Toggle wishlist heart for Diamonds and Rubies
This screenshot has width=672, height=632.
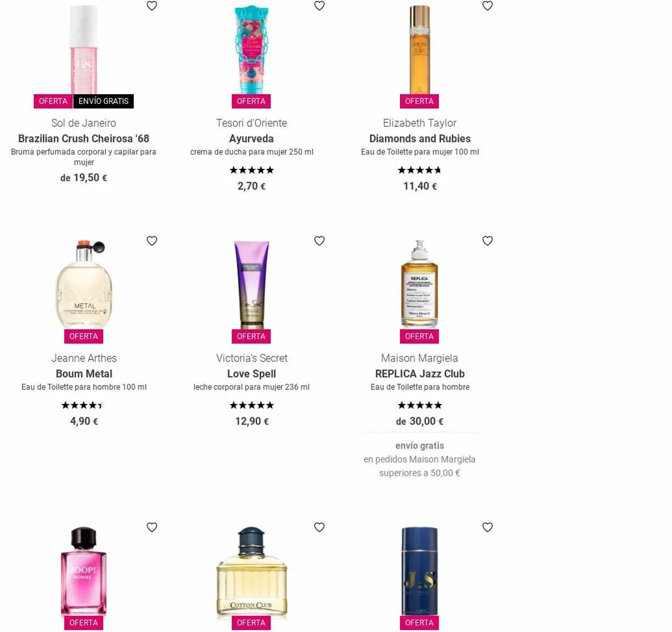click(488, 6)
